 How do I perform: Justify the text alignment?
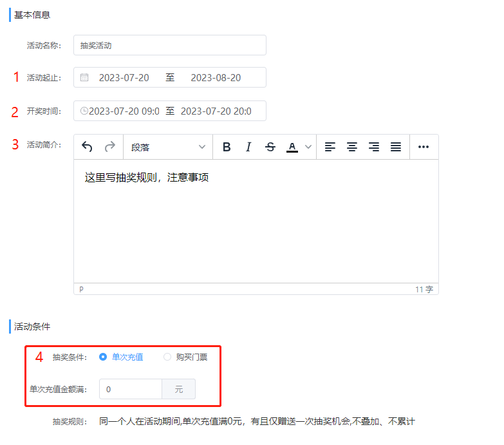(x=396, y=147)
